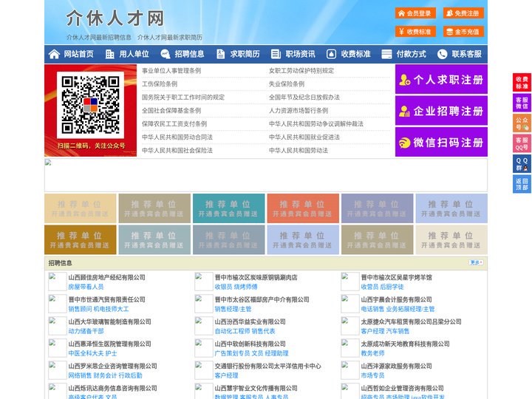Click the home icon beside 网站首页
This screenshot has width=532, height=399.
pyautogui.click(x=54, y=54)
